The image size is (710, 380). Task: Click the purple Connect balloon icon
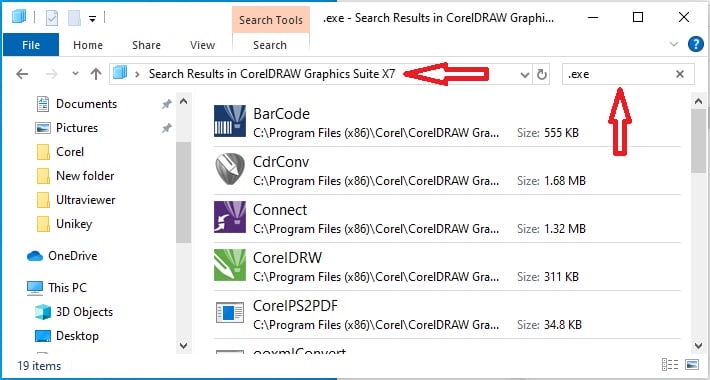[230, 217]
